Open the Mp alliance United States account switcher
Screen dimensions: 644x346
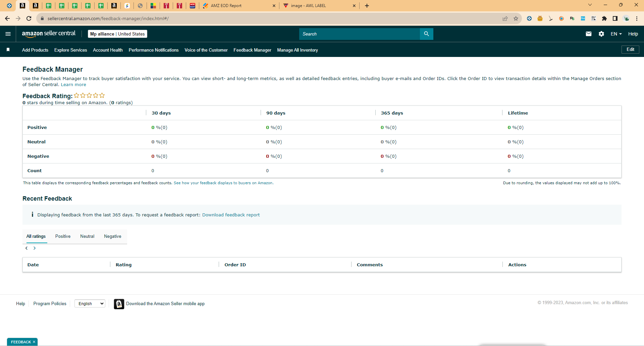(117, 34)
